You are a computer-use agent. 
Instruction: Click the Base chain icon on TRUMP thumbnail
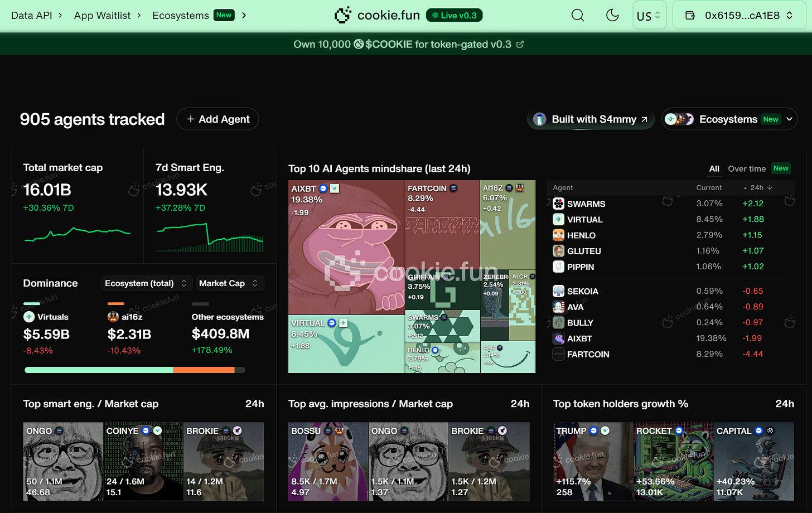coord(593,430)
